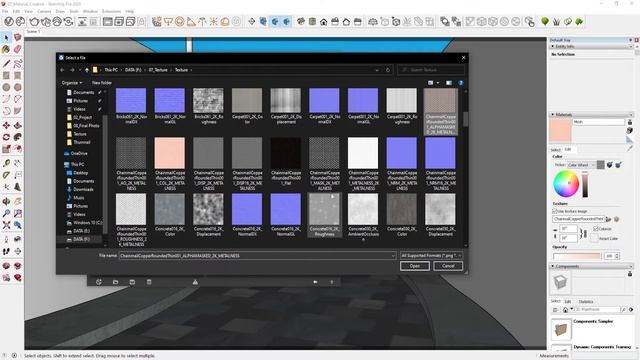Image resolution: width=640 pixels, height=360 pixels.
Task: Choose the Rotate tool
Action: (x=6, y=137)
